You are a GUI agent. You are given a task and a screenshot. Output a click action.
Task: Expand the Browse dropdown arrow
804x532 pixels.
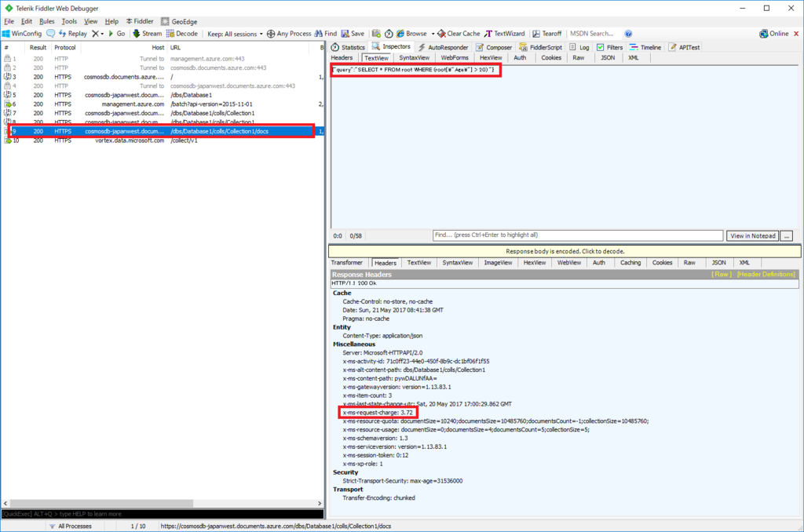coord(433,34)
